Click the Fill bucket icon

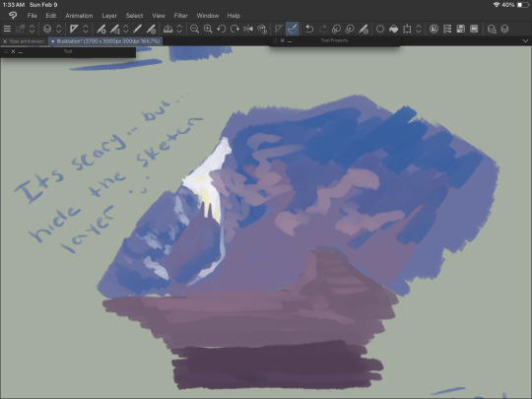[393, 29]
